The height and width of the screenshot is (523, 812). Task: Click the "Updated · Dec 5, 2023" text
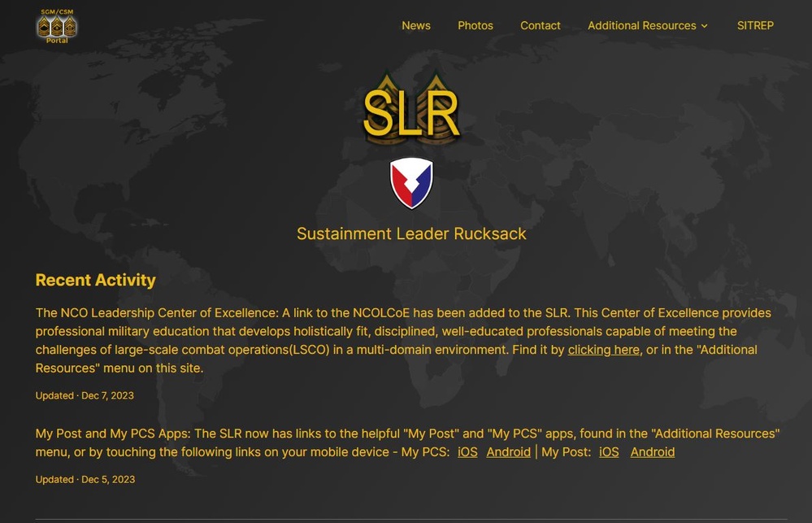(85, 479)
